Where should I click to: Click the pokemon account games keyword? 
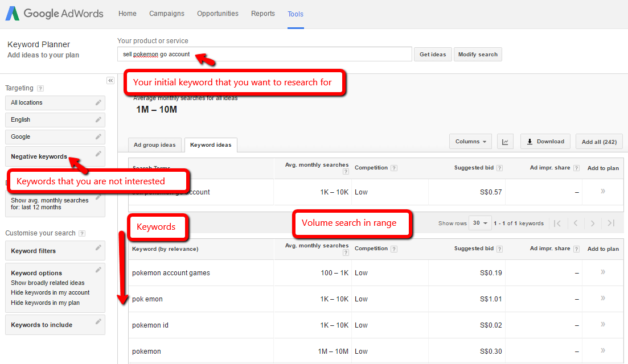(x=171, y=273)
